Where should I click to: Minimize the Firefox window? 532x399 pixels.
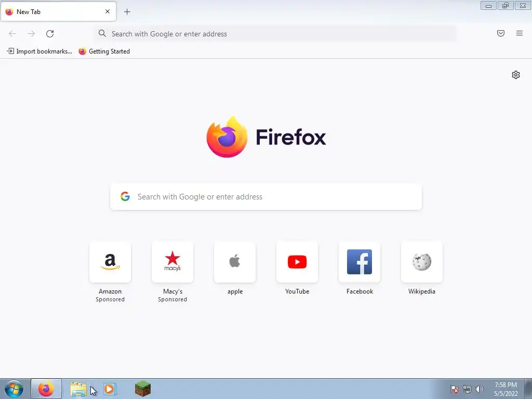point(488,5)
